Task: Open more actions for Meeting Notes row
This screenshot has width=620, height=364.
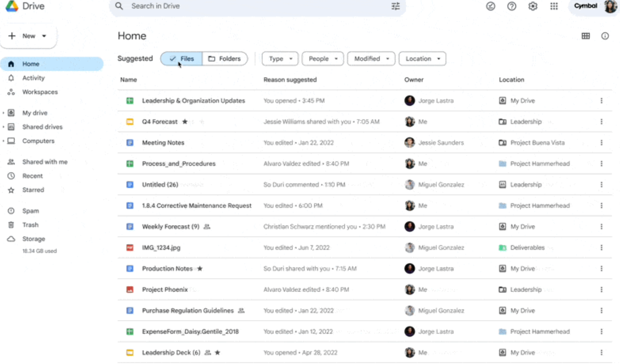Action: coord(601,142)
